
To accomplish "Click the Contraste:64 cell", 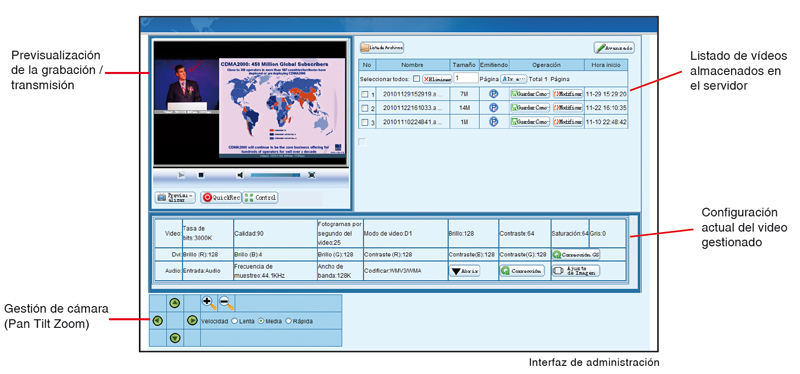I will tap(524, 234).
